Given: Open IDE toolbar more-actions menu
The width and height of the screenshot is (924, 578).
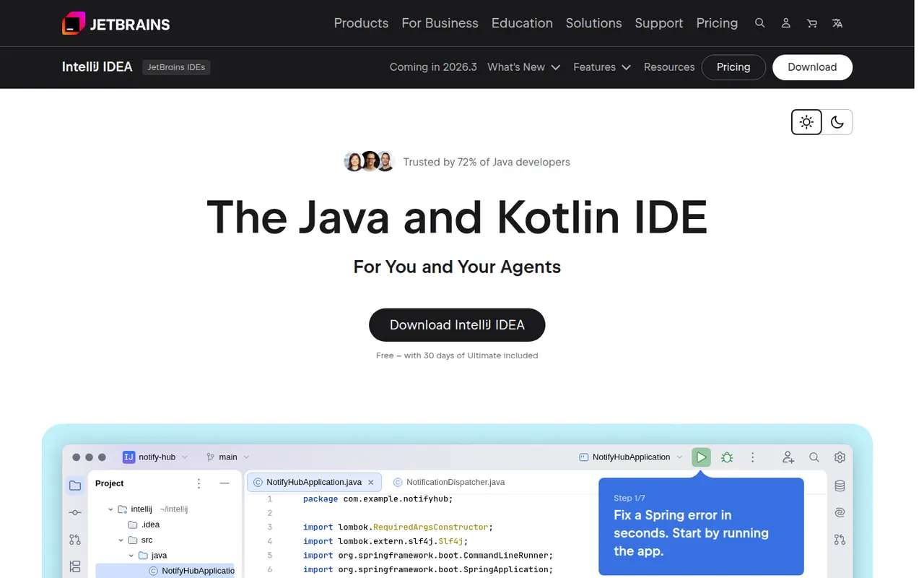Looking at the screenshot, I should pyautogui.click(x=753, y=457).
